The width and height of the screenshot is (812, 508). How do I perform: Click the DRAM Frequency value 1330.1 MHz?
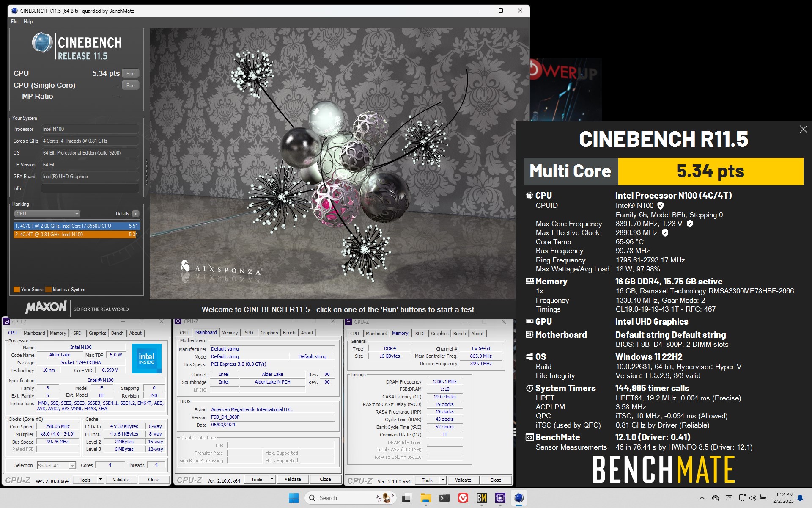(x=444, y=381)
